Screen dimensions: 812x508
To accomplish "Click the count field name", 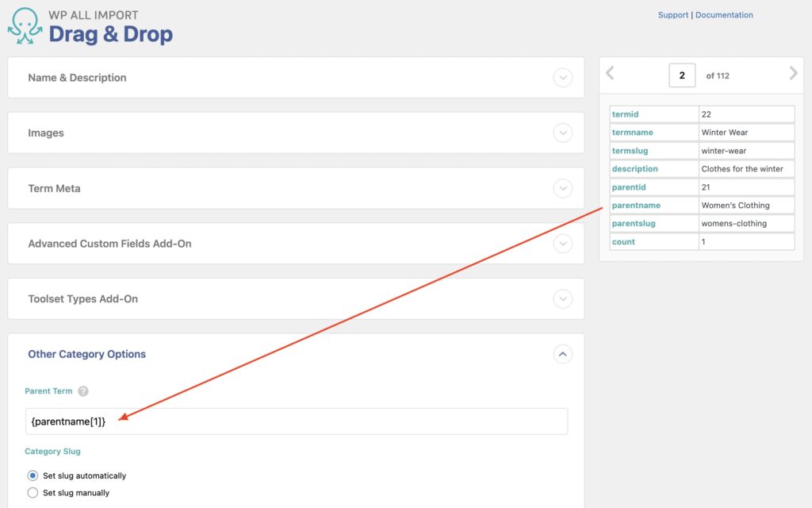I will [x=623, y=242].
